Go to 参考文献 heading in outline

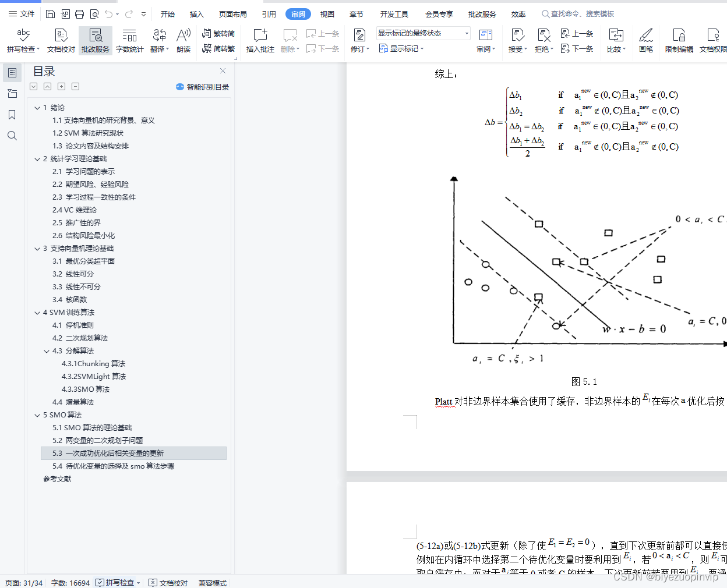click(57, 479)
